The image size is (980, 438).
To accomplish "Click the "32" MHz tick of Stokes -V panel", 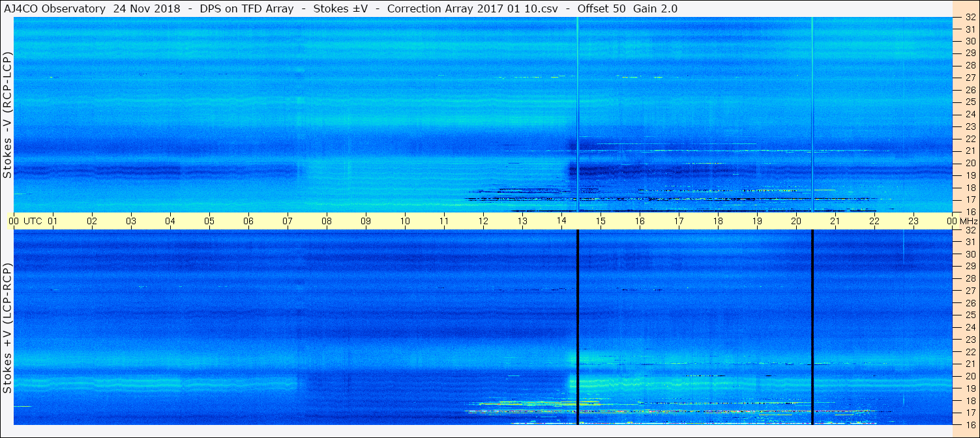I will click(970, 17).
